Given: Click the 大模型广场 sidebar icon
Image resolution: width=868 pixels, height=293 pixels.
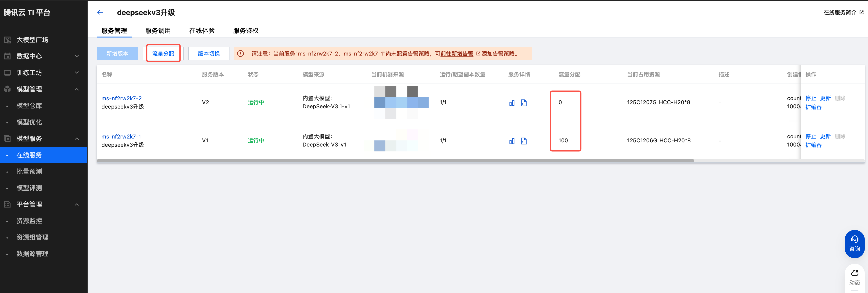Looking at the screenshot, I should coord(7,40).
